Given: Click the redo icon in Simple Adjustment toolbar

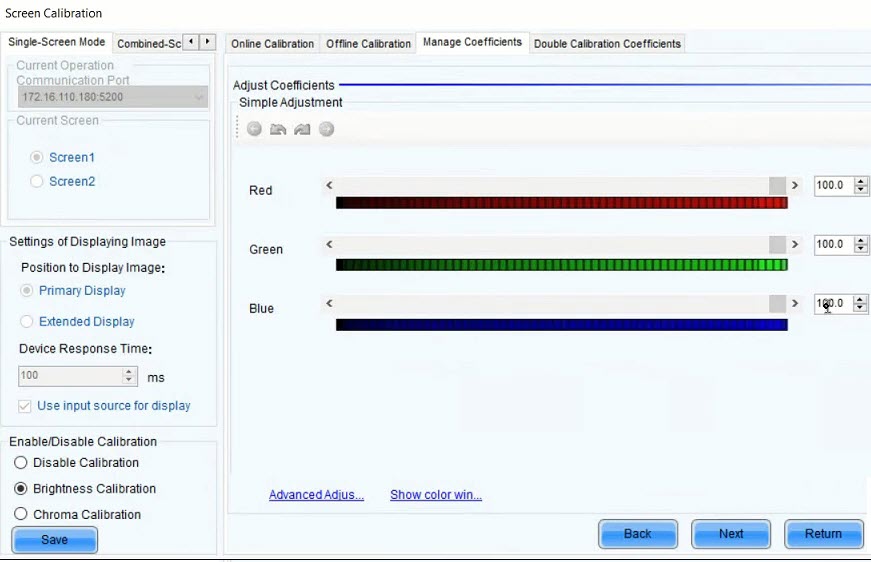Looking at the screenshot, I should (302, 129).
